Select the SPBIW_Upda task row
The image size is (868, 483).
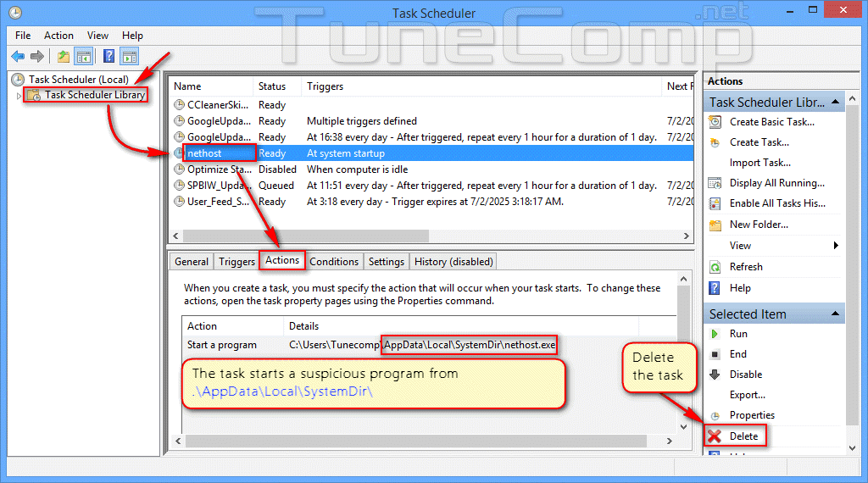[x=432, y=186]
